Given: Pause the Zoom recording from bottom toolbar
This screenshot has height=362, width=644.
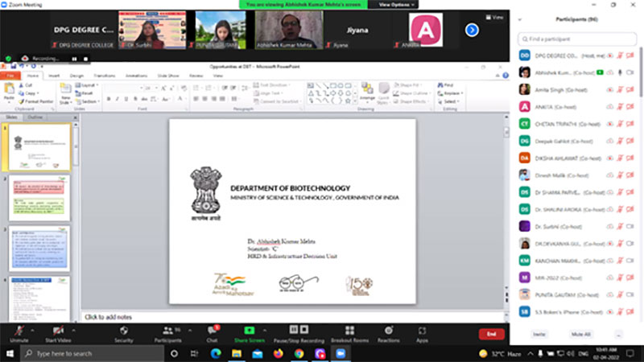Looking at the screenshot, I should [x=293, y=330].
